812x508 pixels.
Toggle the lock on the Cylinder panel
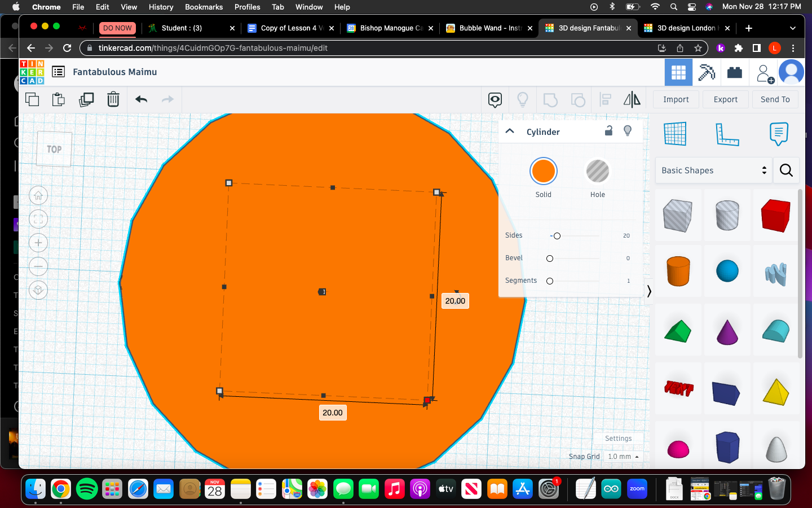tap(608, 130)
